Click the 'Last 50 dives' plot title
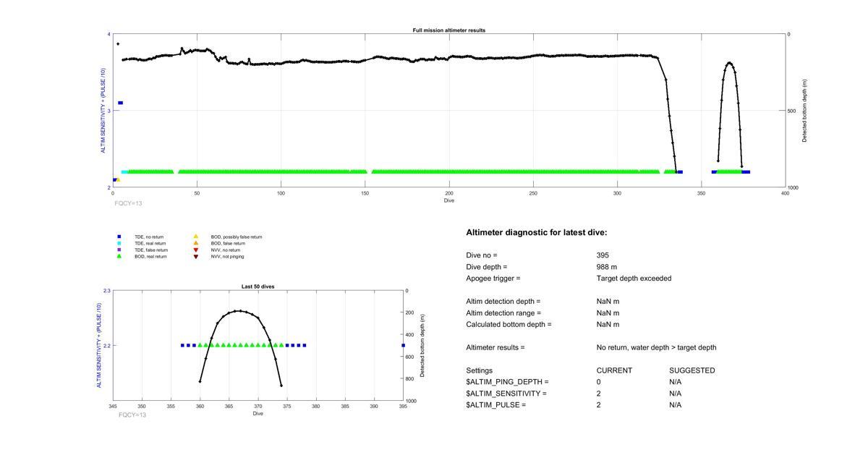This screenshot has height=450, width=868. tap(258, 286)
